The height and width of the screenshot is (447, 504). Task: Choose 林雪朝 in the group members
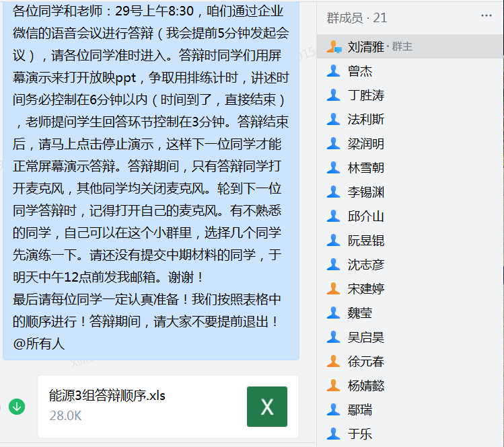366,167
